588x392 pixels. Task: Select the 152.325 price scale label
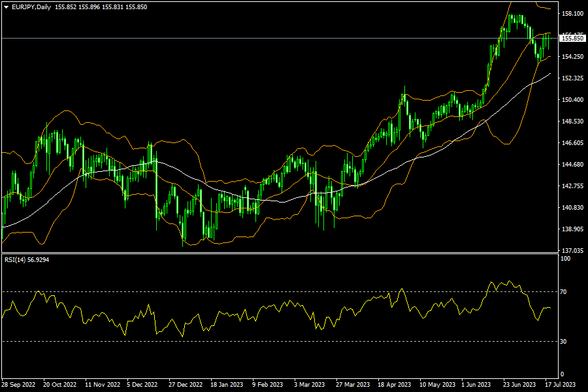[x=572, y=78]
